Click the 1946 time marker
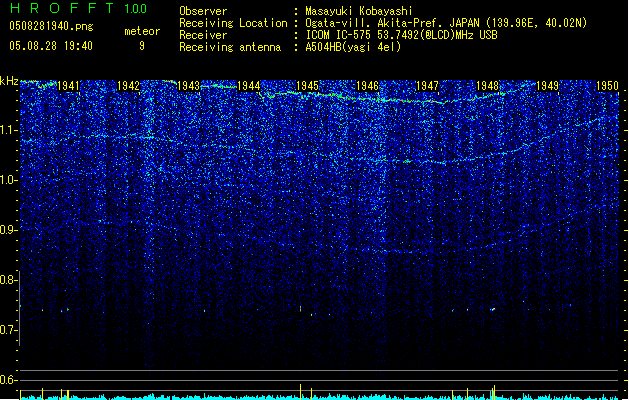 coord(367,86)
